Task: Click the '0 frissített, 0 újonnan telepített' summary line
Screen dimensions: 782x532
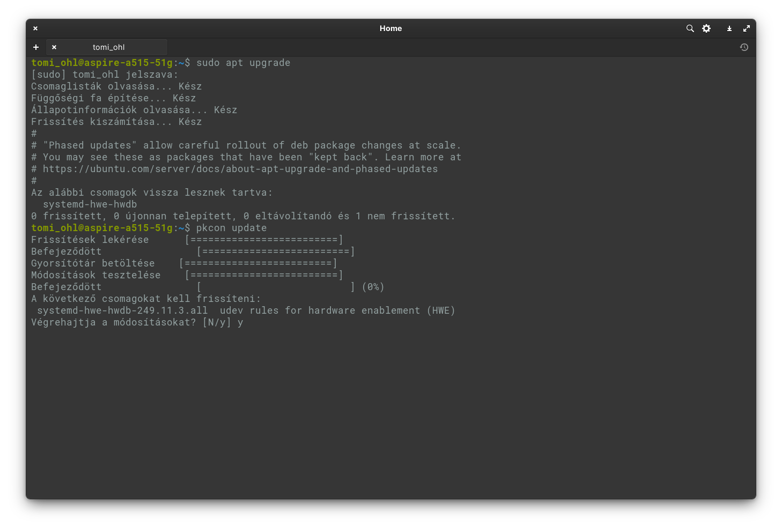Action: coord(243,216)
